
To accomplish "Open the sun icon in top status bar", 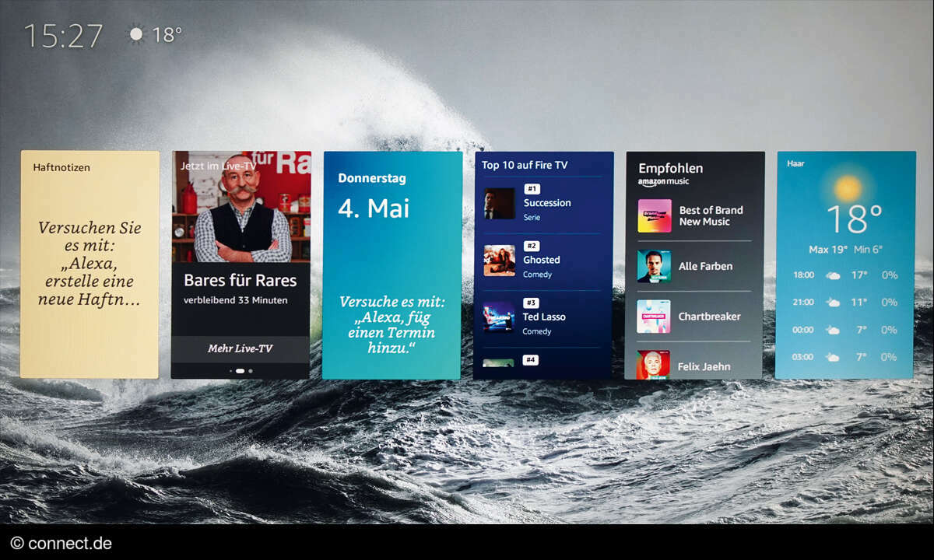I will (137, 34).
